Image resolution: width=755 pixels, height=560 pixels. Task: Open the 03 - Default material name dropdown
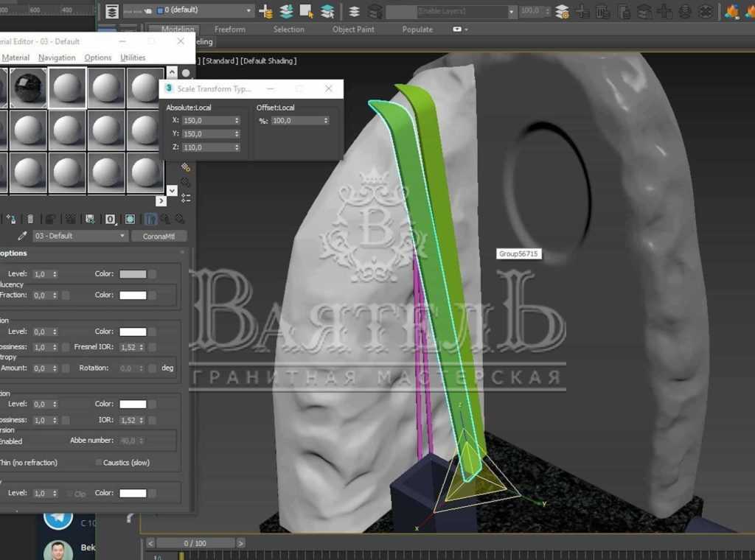122,236
